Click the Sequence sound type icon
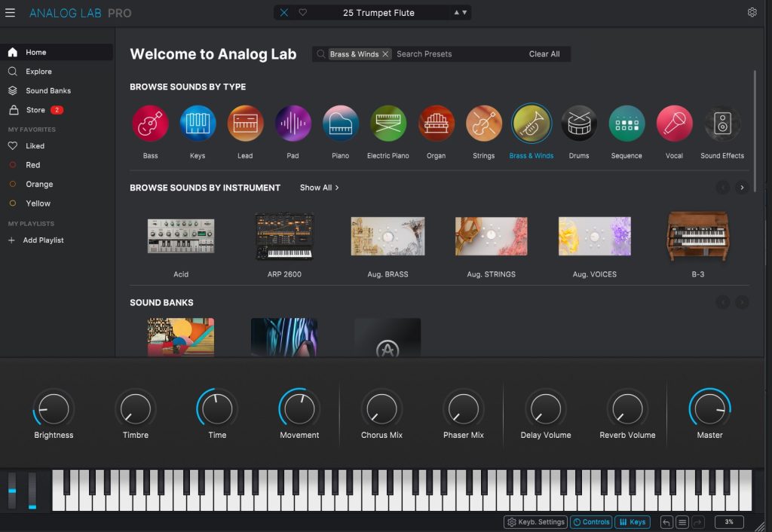 click(x=626, y=124)
